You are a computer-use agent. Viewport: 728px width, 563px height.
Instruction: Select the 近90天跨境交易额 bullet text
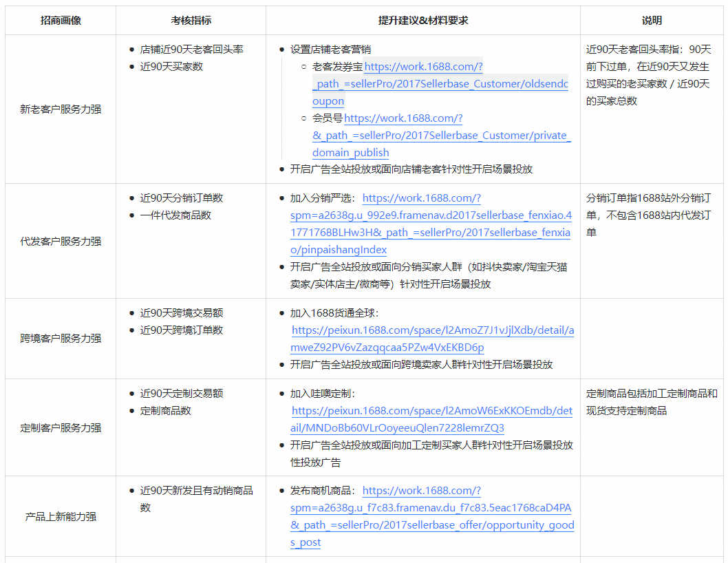click(182, 313)
